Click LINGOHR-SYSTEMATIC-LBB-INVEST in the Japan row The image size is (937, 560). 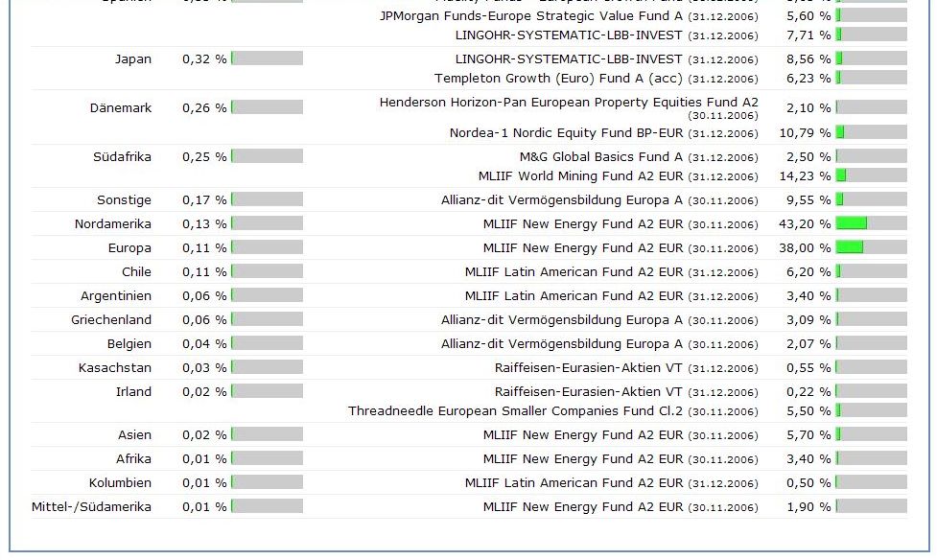[569, 59]
